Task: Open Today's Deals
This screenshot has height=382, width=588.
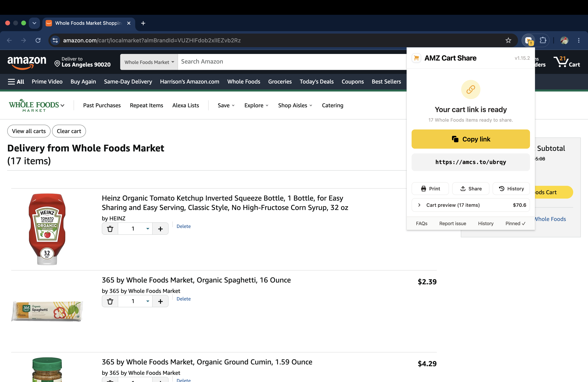Action: (x=316, y=82)
